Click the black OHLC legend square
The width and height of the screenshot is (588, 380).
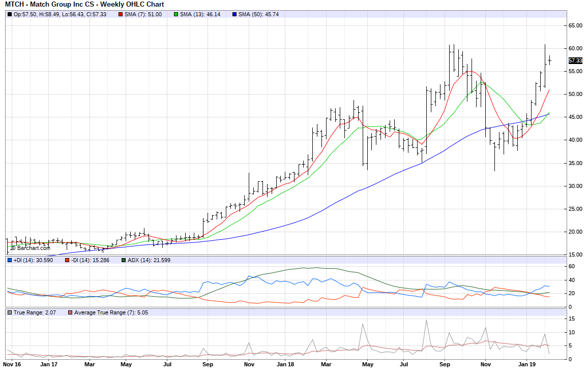10,14
